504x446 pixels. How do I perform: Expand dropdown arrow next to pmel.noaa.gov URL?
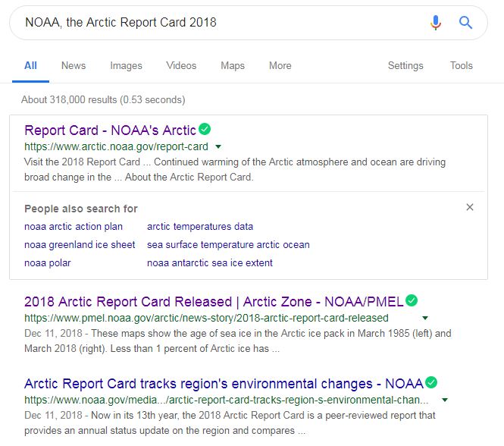tap(425, 318)
